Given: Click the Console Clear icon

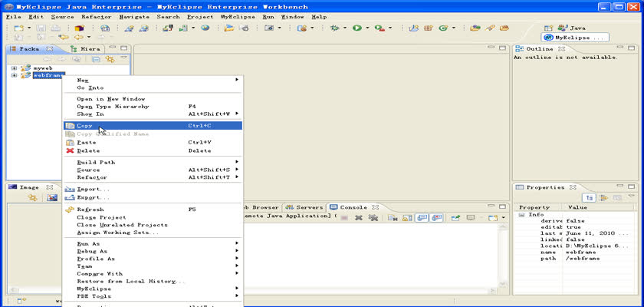Looking at the screenshot, I should pyautogui.click(x=393, y=218).
